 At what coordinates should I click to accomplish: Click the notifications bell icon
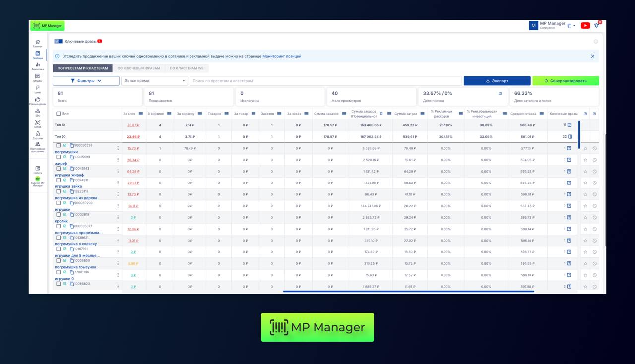596,26
